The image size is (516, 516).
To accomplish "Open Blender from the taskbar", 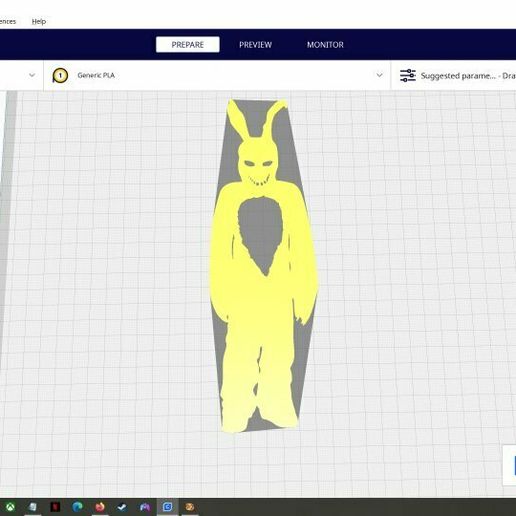I will pyautogui.click(x=190, y=507).
